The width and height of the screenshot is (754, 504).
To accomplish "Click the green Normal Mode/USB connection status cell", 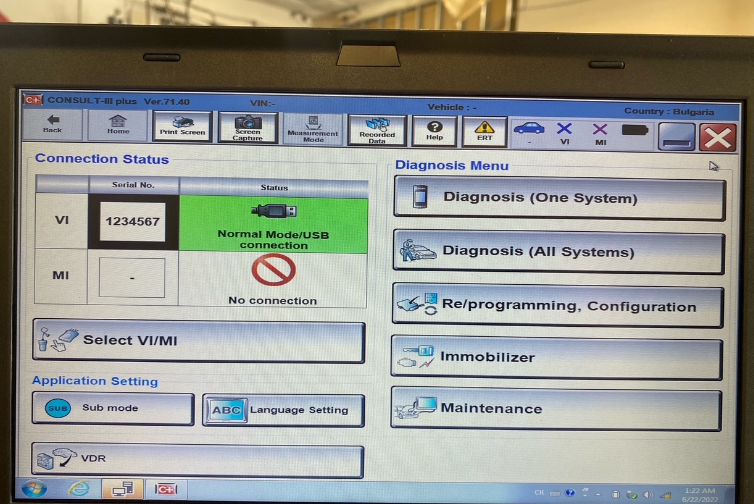I will [273, 224].
